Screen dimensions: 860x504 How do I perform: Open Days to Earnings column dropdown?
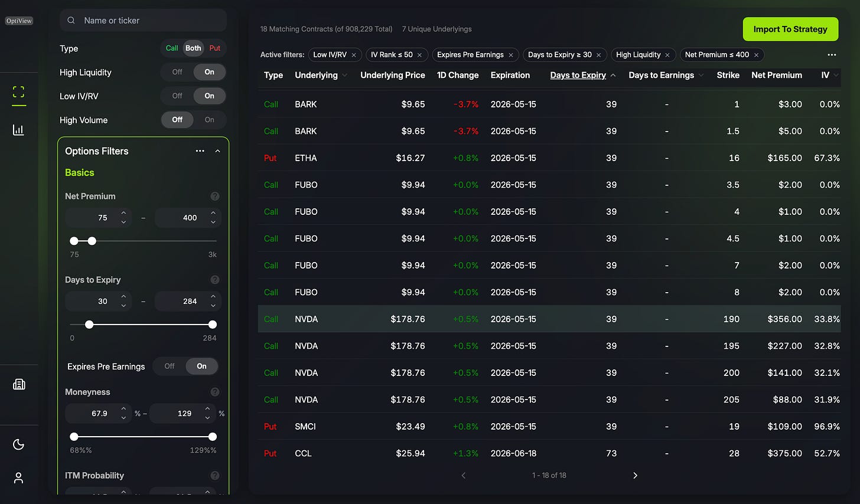pyautogui.click(x=701, y=76)
